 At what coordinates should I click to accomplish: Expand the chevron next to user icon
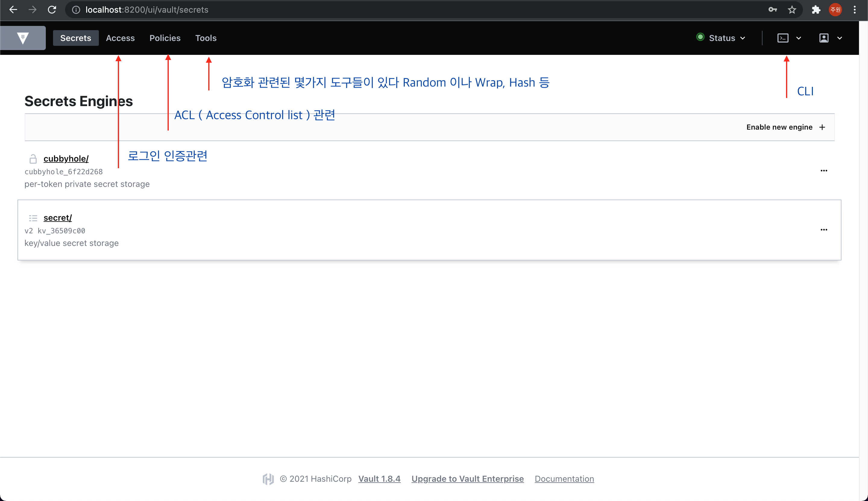click(x=839, y=38)
